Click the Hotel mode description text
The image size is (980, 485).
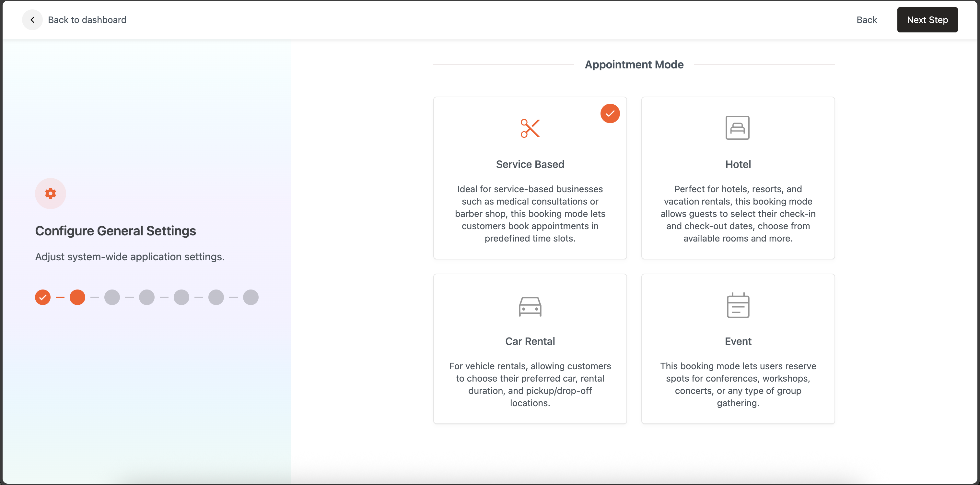pos(738,214)
